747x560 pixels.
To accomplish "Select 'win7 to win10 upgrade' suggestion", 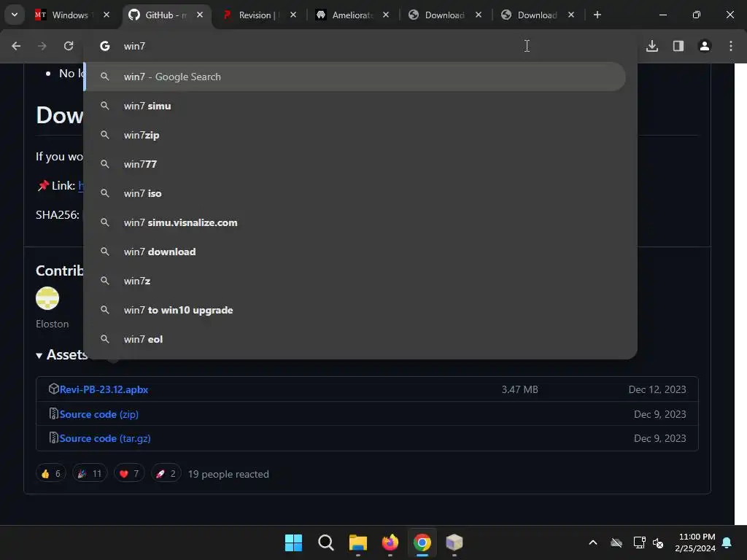I will [x=355, y=310].
